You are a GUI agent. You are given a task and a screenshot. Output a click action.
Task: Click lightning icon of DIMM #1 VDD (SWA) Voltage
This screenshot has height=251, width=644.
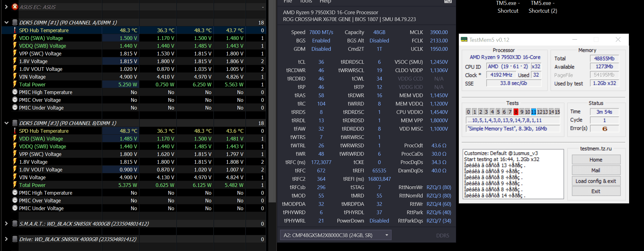pyautogui.click(x=15, y=38)
